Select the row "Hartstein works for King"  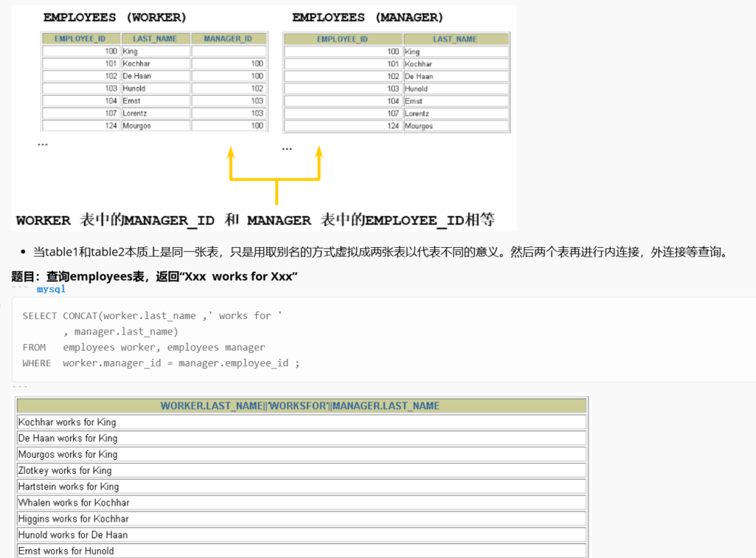302,486
